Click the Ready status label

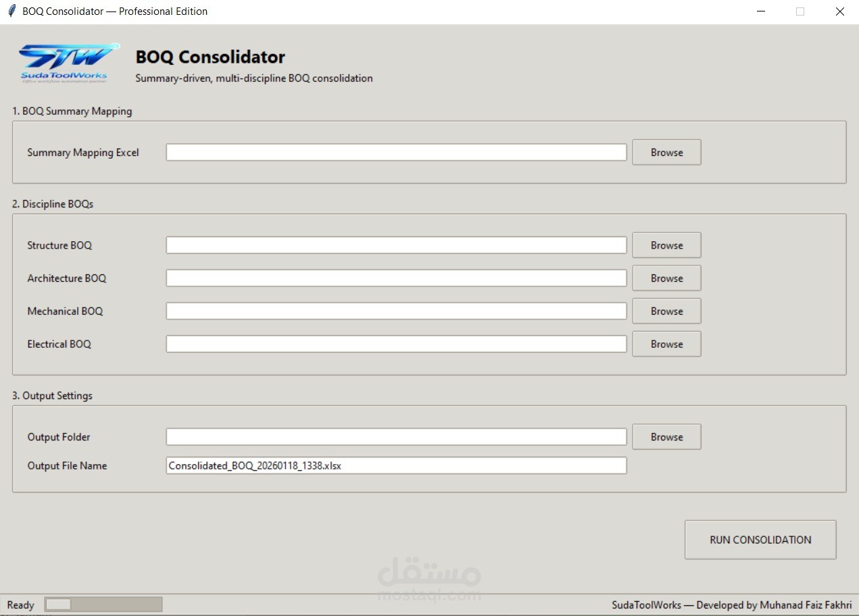(x=20, y=605)
